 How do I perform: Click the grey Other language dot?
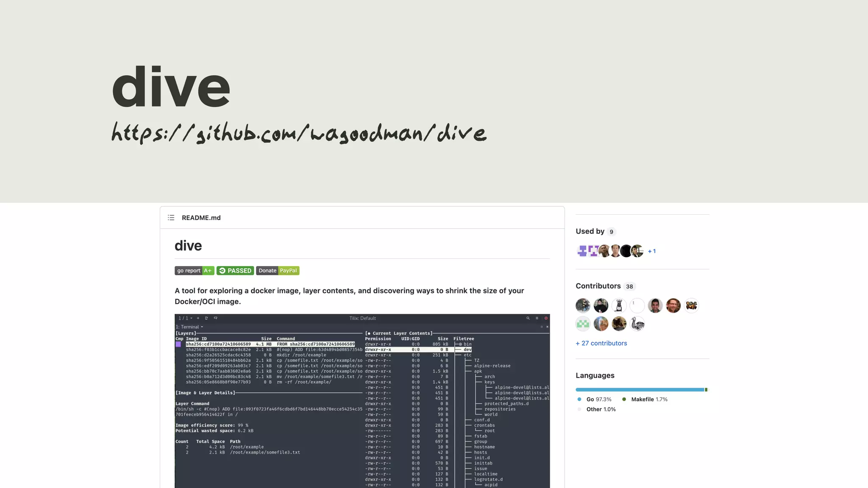point(579,409)
